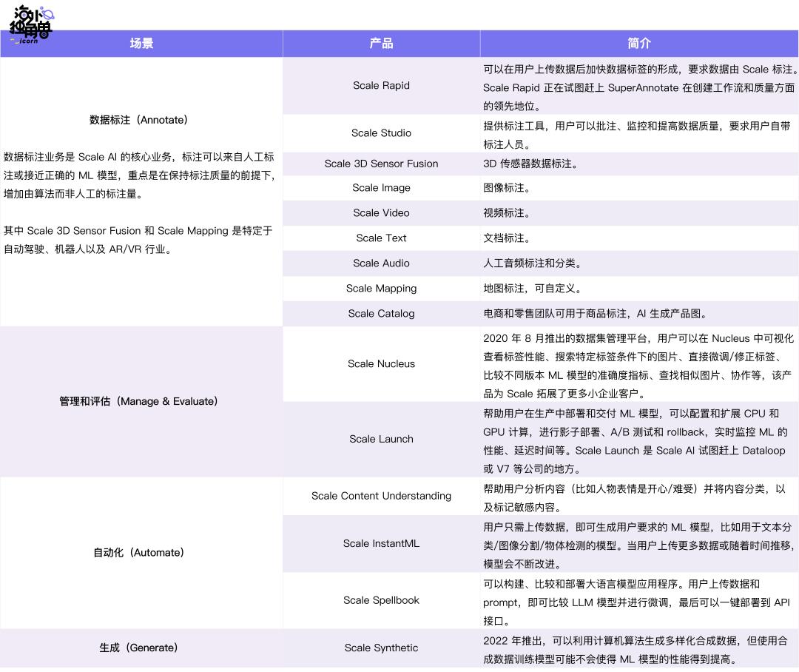Click the InstantML description 用户只需上传数据
Image resolution: width=799 pixels, height=672 pixels.
[x=639, y=545]
